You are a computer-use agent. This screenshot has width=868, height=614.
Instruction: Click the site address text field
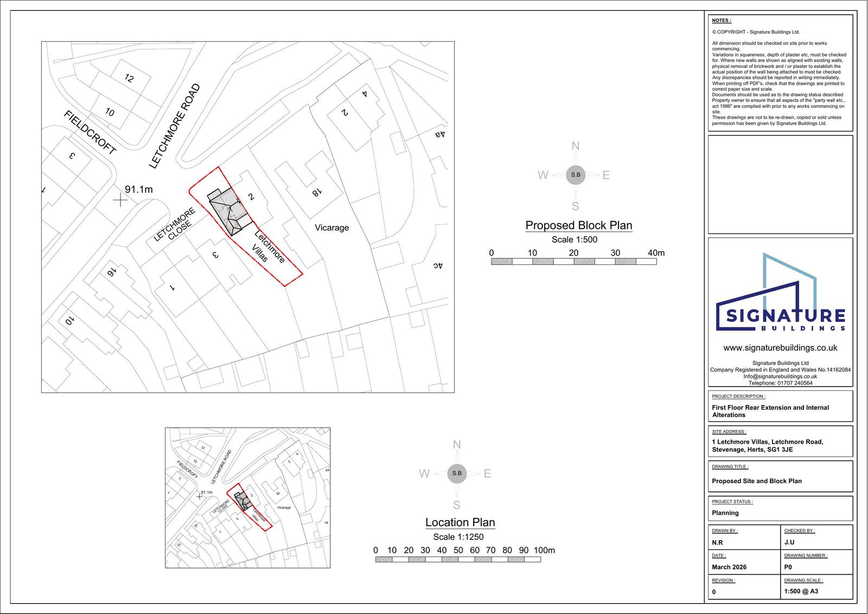767,446
